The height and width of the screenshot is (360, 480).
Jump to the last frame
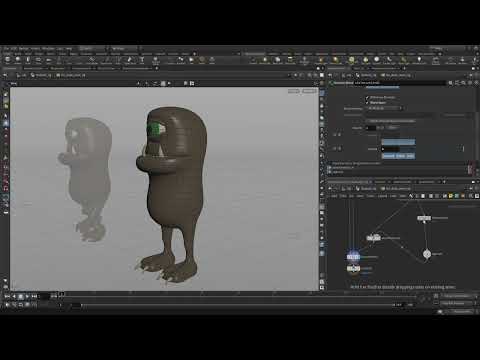(34, 296)
